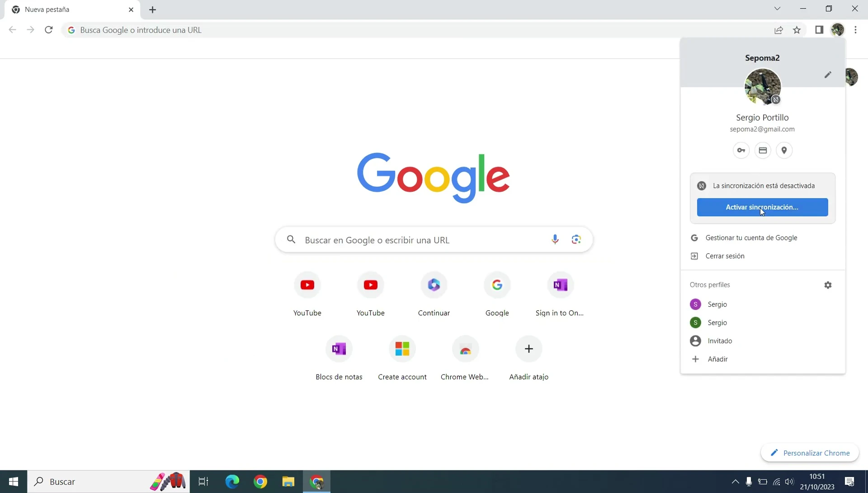Open the Continuar shortcut
The height and width of the screenshot is (493, 868).
[434, 294]
